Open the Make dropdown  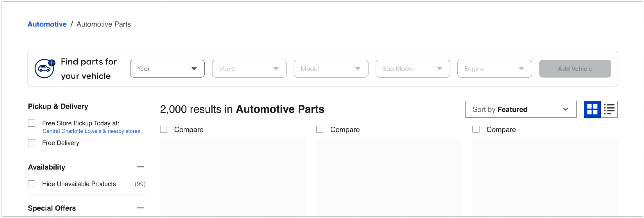249,69
